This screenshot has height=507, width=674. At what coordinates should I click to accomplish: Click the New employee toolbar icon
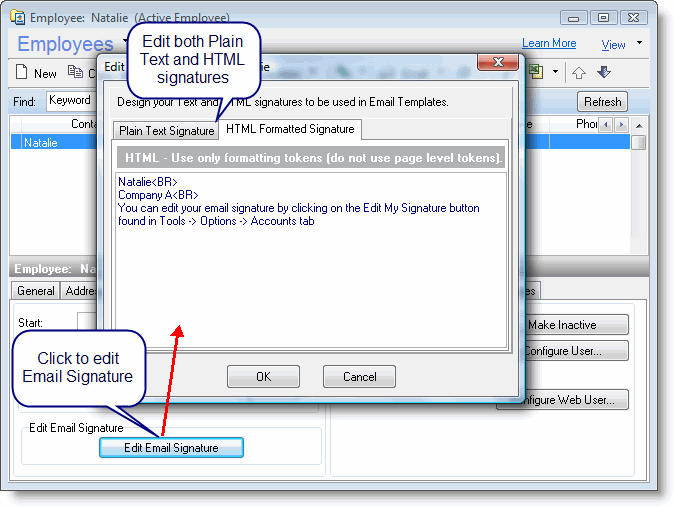(24, 73)
